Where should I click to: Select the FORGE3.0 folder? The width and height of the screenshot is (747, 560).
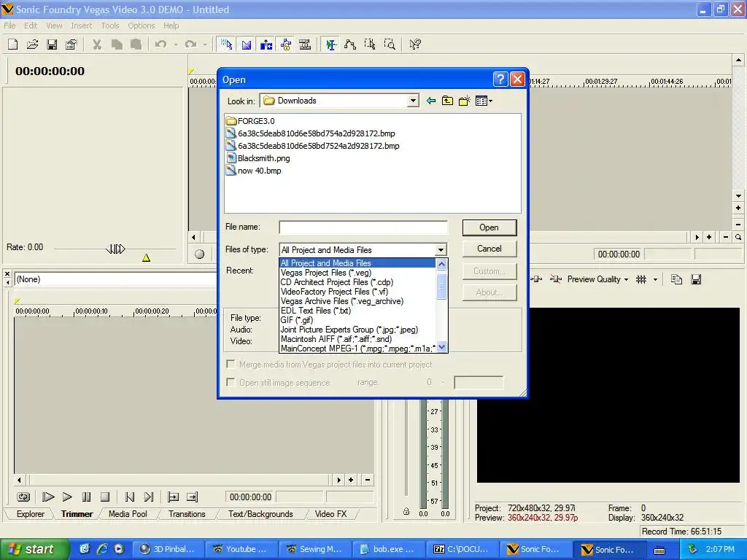[251, 121]
